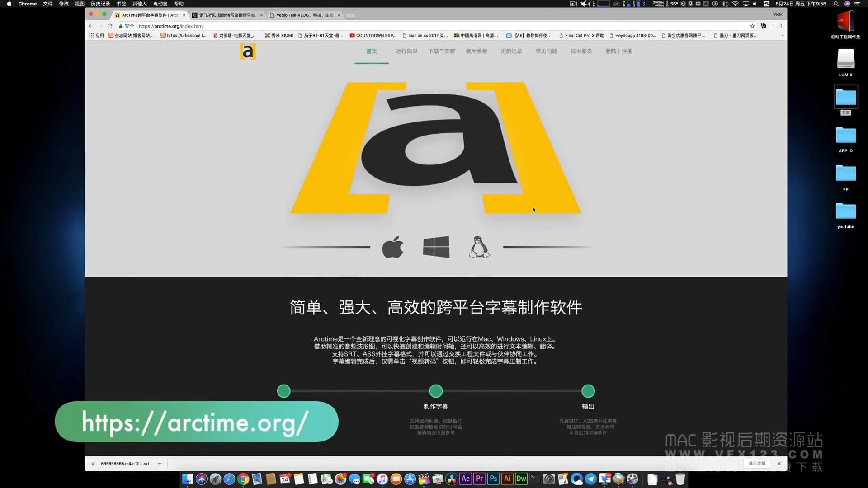Open Illustrator from the dock
The image size is (868, 488).
point(507,479)
